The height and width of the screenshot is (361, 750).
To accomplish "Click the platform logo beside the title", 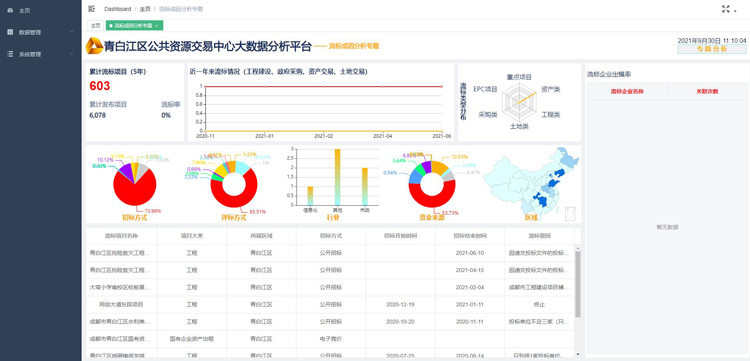I will (94, 45).
